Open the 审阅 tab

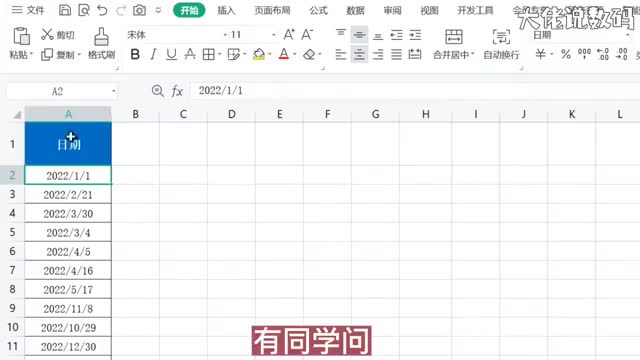tap(392, 10)
